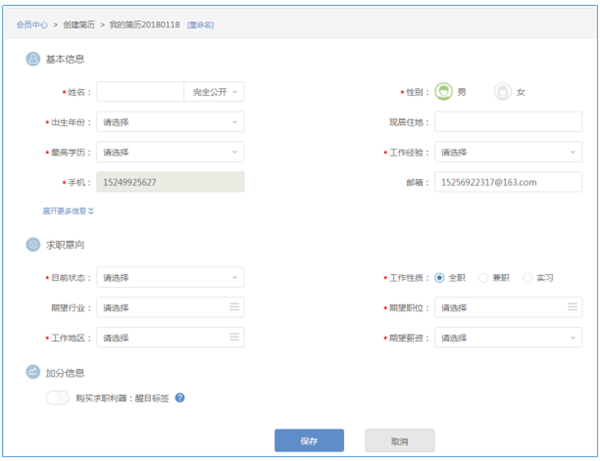
Task: Click the 保存 button
Action: [x=309, y=440]
